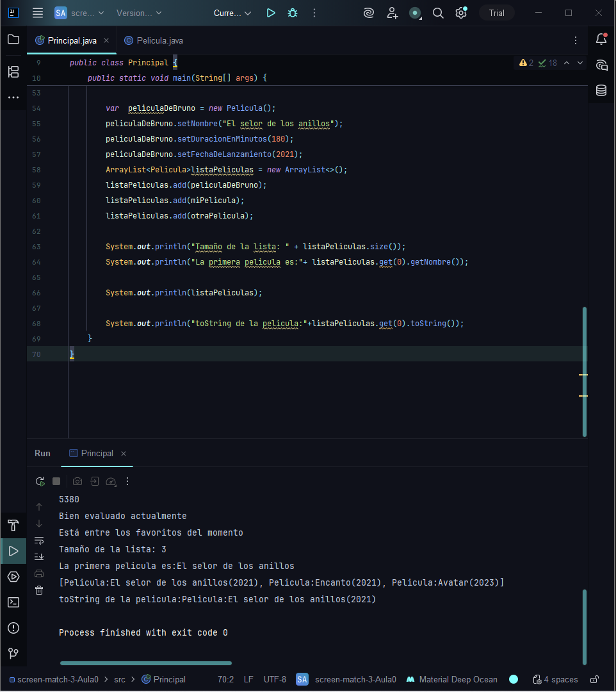Open the 4 spaces indent selector
The height and width of the screenshot is (692, 616).
coord(556,679)
